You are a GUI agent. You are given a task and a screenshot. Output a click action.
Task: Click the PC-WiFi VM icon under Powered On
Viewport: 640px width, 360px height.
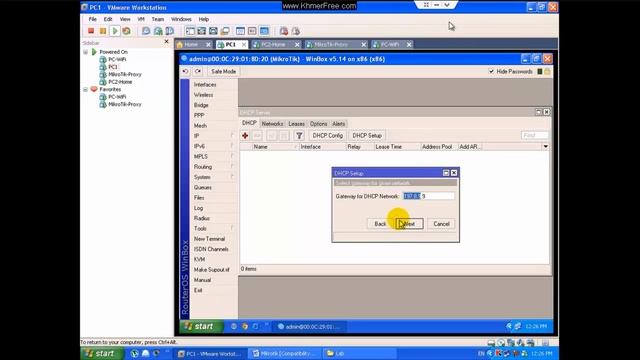[103, 60]
